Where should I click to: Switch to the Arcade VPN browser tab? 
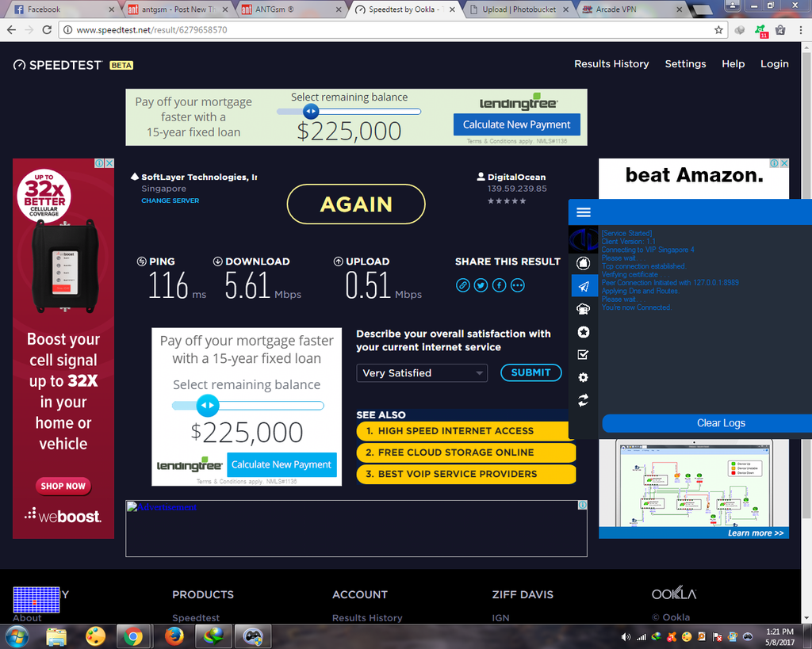[625, 10]
